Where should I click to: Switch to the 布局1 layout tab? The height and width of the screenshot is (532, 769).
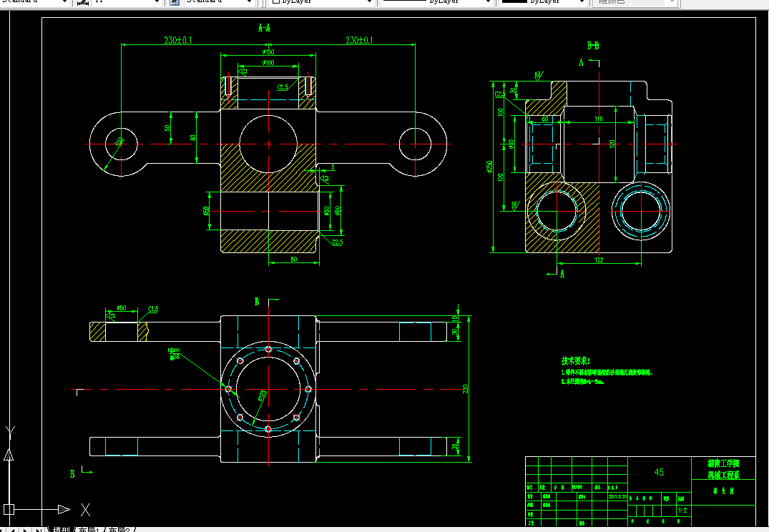[x=89, y=530]
